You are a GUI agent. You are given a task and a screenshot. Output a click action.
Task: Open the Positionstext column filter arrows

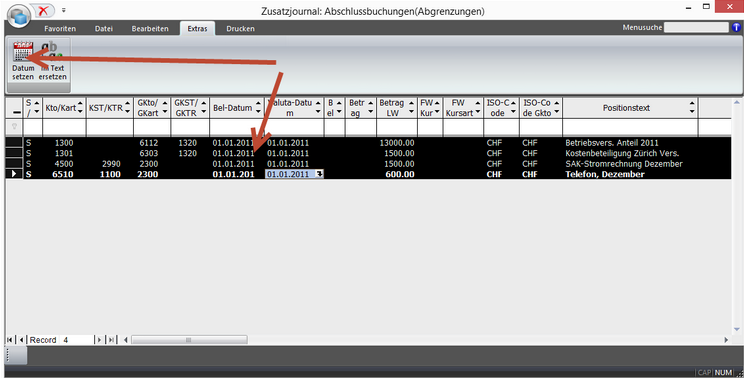tap(692, 108)
